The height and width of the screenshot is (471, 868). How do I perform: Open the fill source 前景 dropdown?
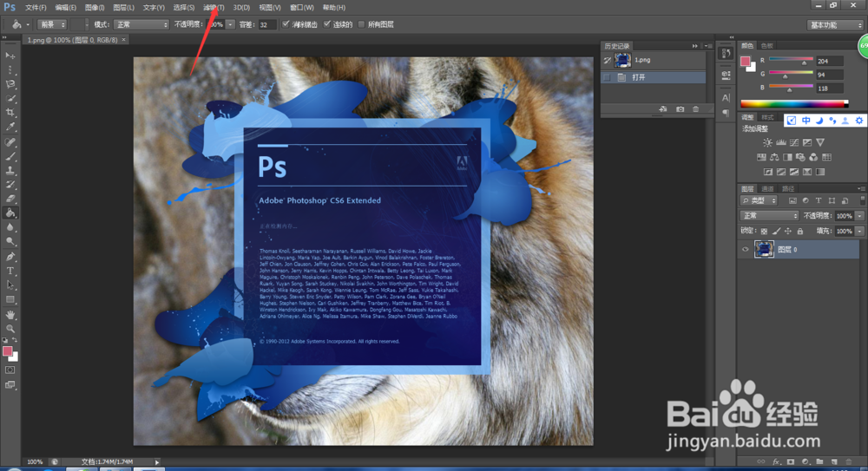[x=52, y=24]
